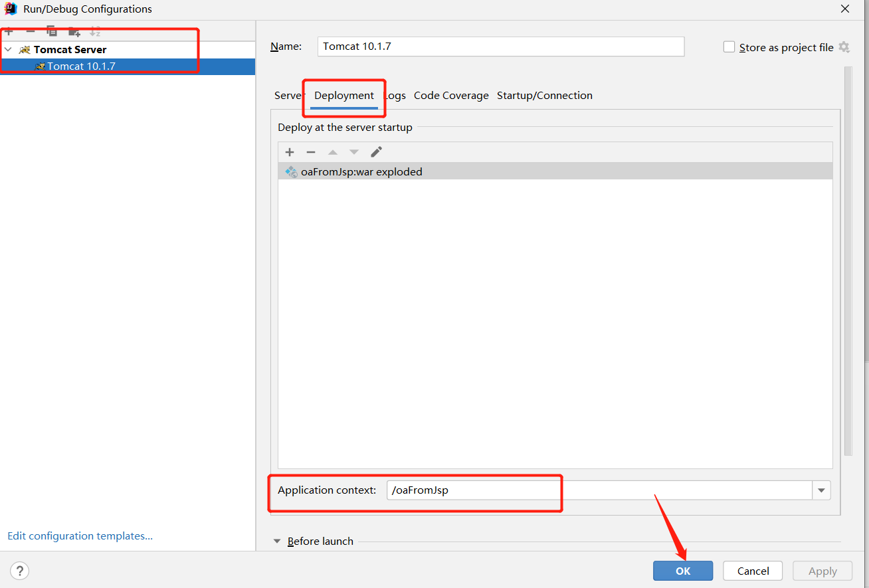Open the Code Coverage tab

tap(451, 96)
